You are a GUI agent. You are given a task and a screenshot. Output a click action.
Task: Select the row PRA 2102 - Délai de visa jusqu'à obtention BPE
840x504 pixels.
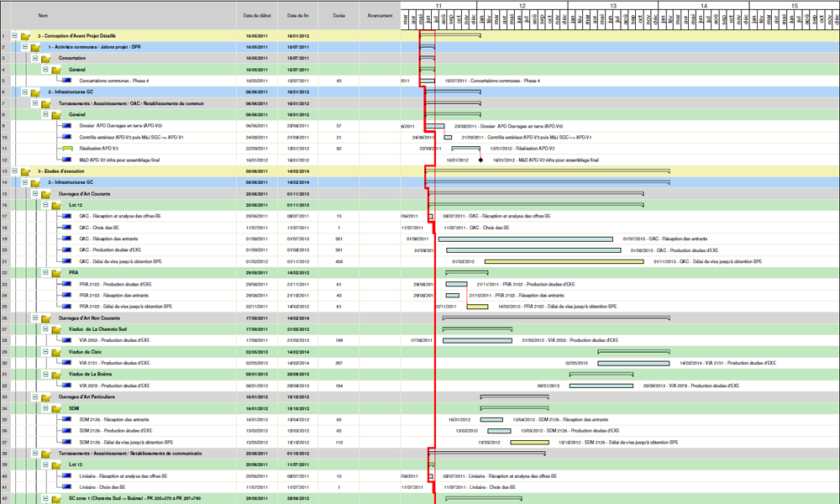point(420,307)
